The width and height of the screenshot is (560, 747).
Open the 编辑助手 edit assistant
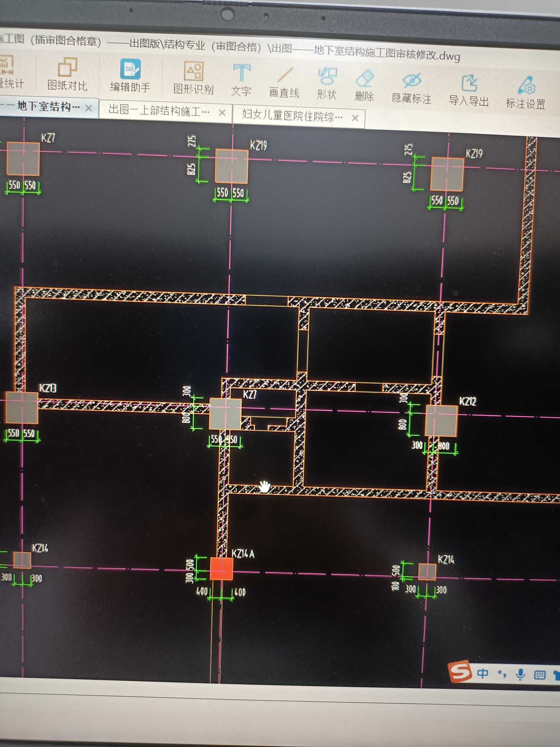click(130, 76)
